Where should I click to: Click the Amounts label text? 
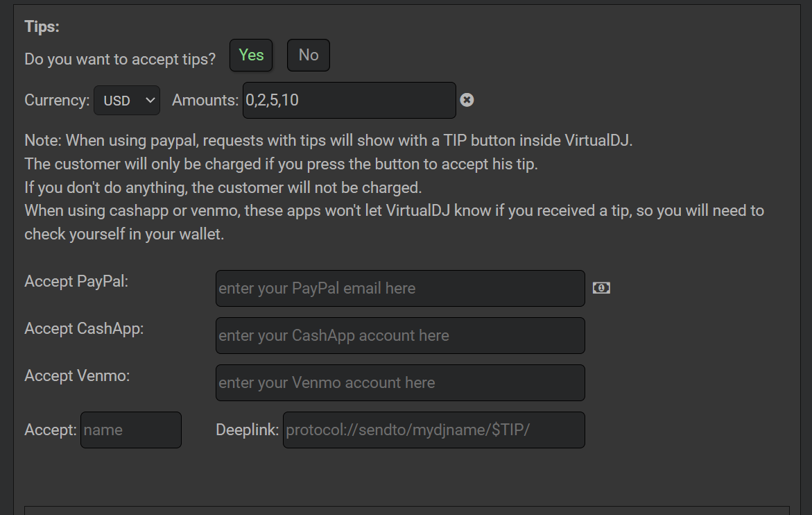coord(205,100)
